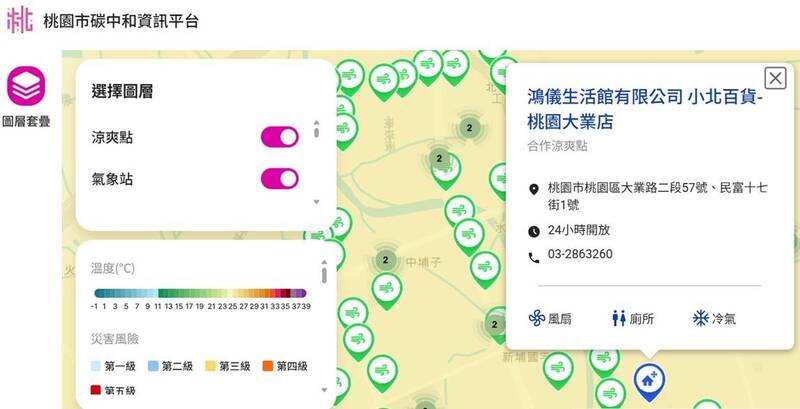This screenshot has height=409, width=800.
Task: Click the phone number 03-2863260
Action: click(580, 254)
